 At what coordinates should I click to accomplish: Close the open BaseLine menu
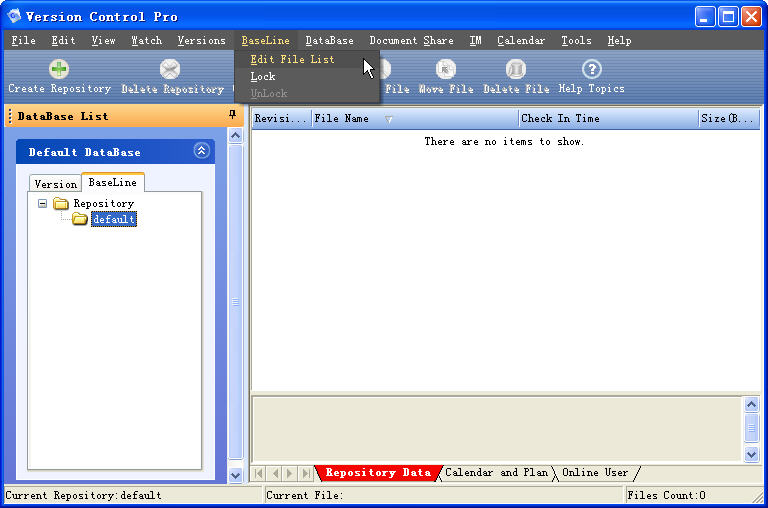[x=265, y=40]
